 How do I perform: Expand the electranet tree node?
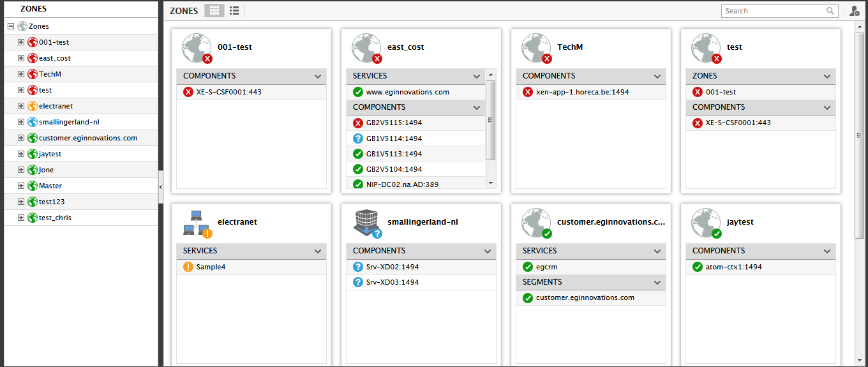tap(21, 106)
